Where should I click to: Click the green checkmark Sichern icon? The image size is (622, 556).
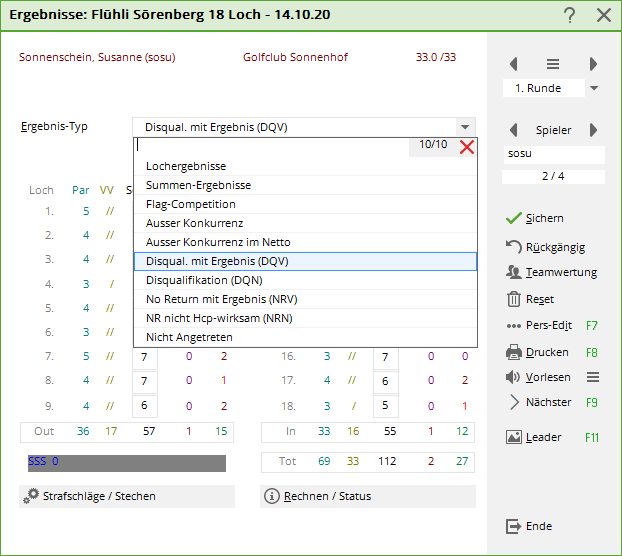coord(514,218)
